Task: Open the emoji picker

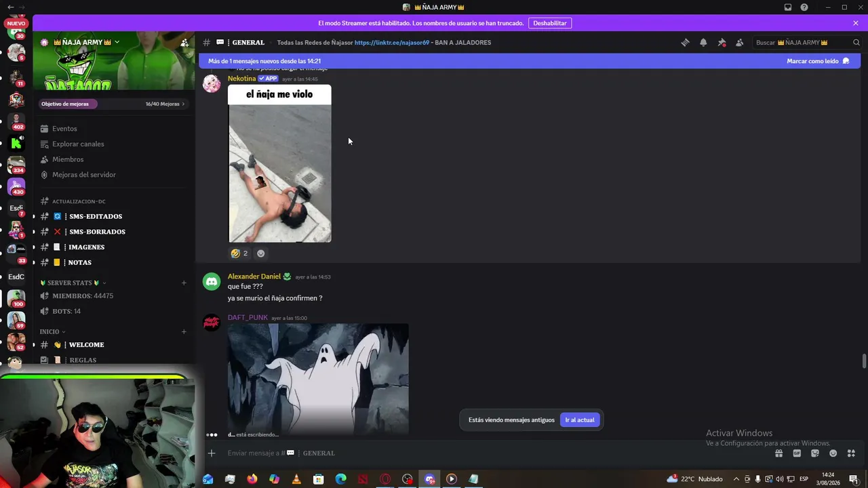Action: (833, 453)
